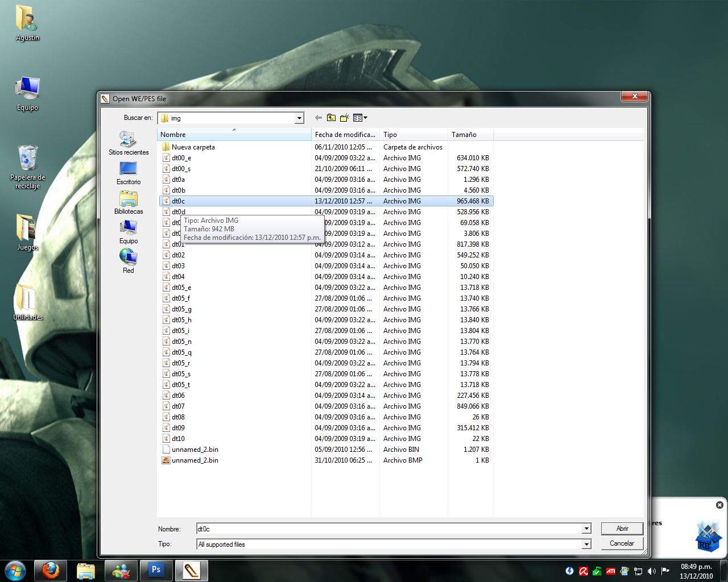Open Sitios recientes in the places bar

tap(129, 143)
